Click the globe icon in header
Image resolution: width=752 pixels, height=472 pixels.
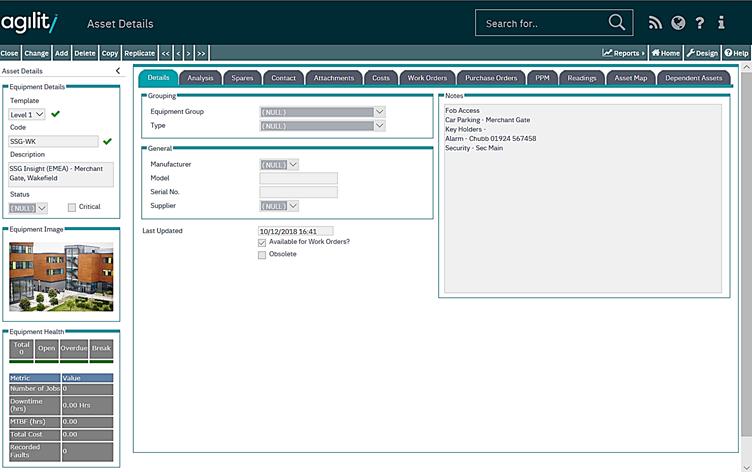(x=678, y=23)
